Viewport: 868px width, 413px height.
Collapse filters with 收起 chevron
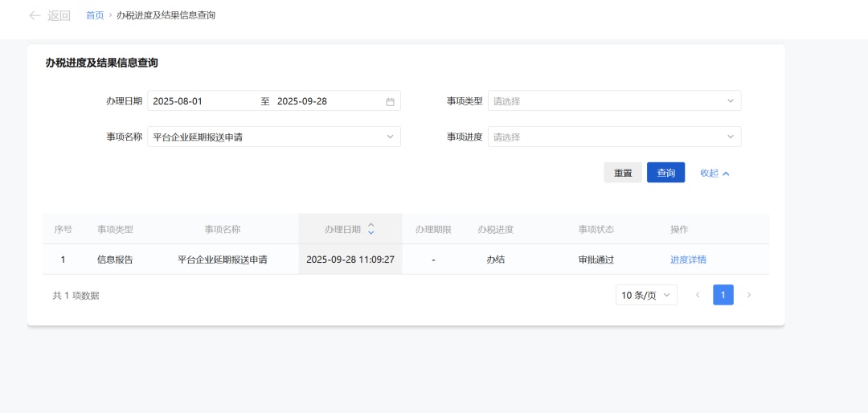pos(726,173)
